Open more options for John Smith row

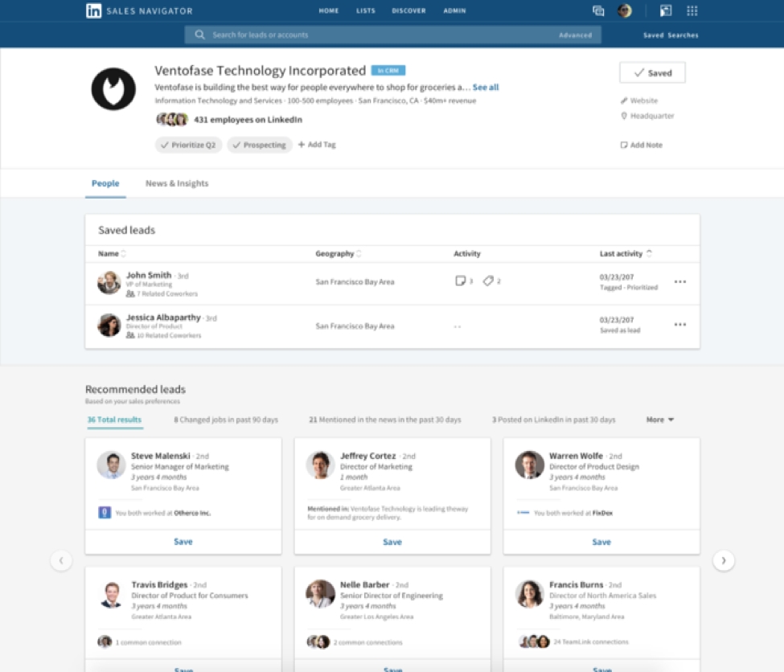click(x=680, y=281)
